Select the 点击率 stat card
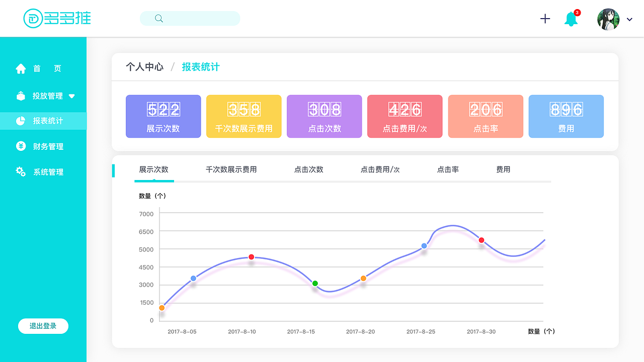Viewport: 644px width, 362px height. (x=486, y=116)
